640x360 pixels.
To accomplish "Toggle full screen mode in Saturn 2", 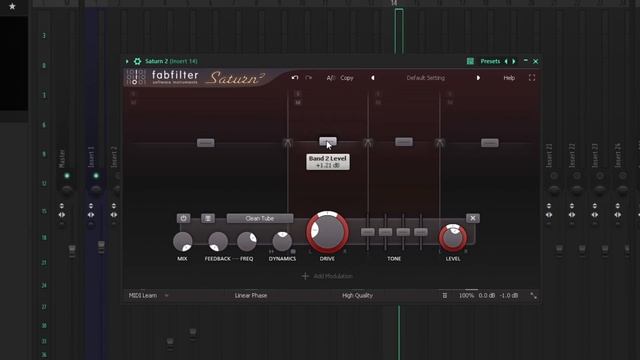I will [x=531, y=78].
